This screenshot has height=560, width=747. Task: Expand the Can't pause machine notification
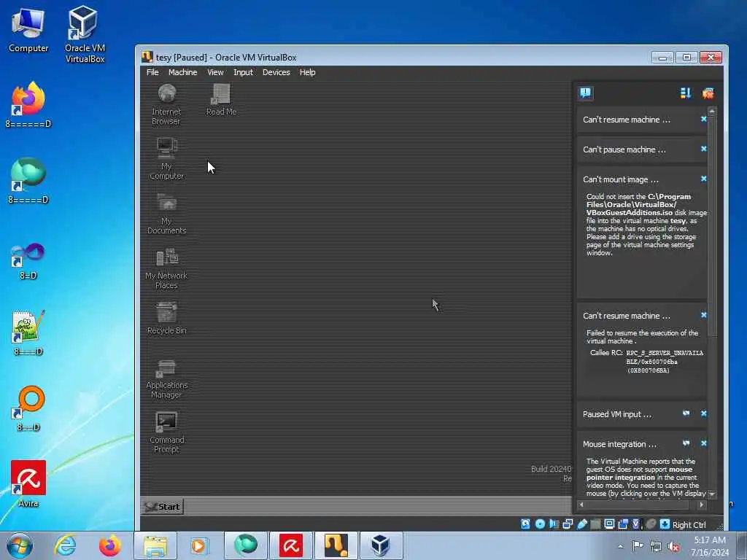click(624, 149)
